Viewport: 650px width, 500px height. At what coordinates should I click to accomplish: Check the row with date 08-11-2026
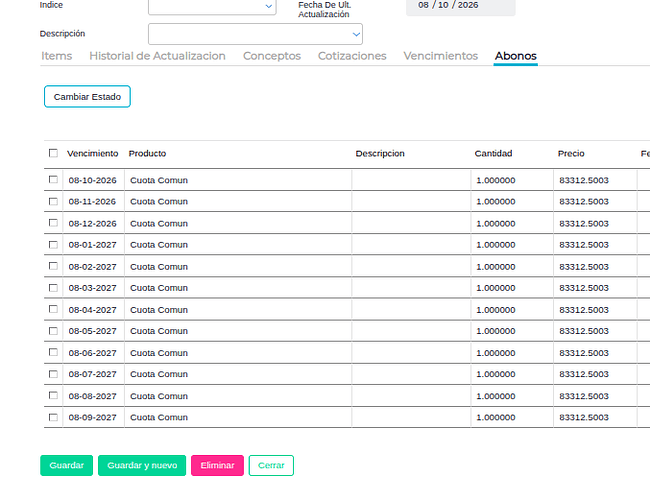pos(53,201)
